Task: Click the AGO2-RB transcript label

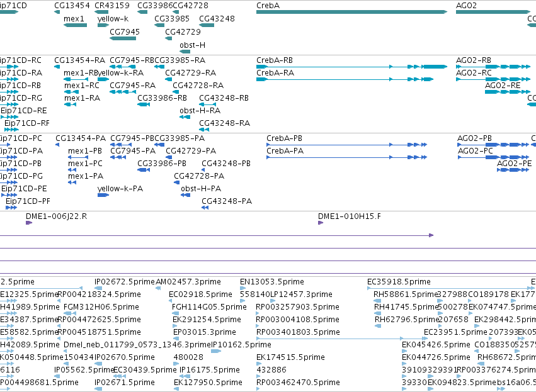Action: [474, 60]
